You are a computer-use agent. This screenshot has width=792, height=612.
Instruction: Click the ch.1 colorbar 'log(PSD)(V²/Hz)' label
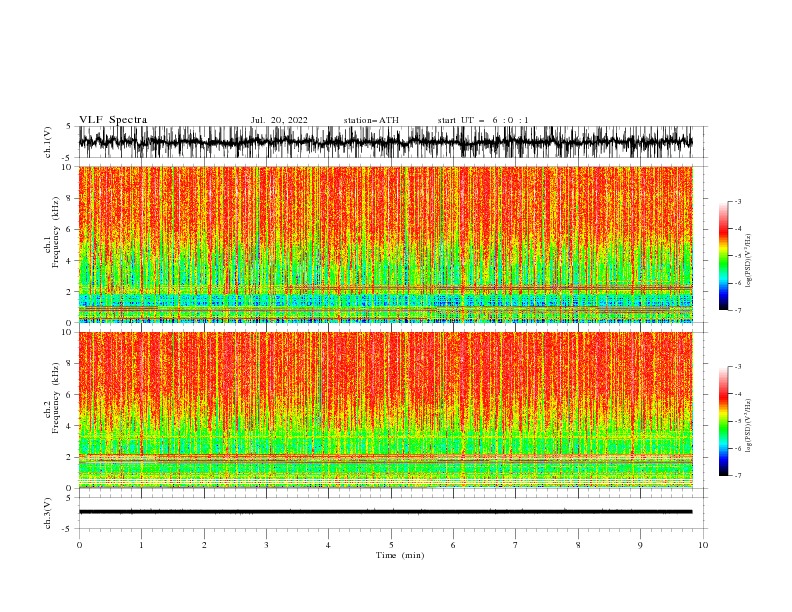coord(749,261)
